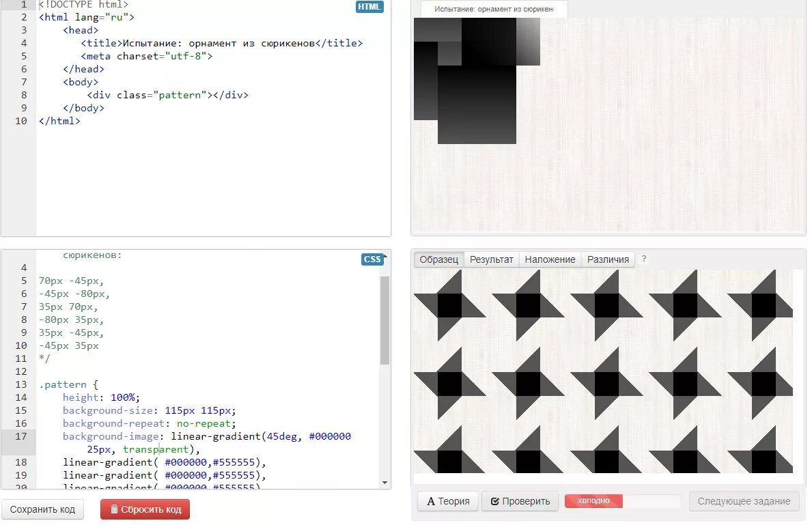Image resolution: width=812 pixels, height=525 pixels.
Task: Click the html lang="ru" line
Action: [87, 17]
